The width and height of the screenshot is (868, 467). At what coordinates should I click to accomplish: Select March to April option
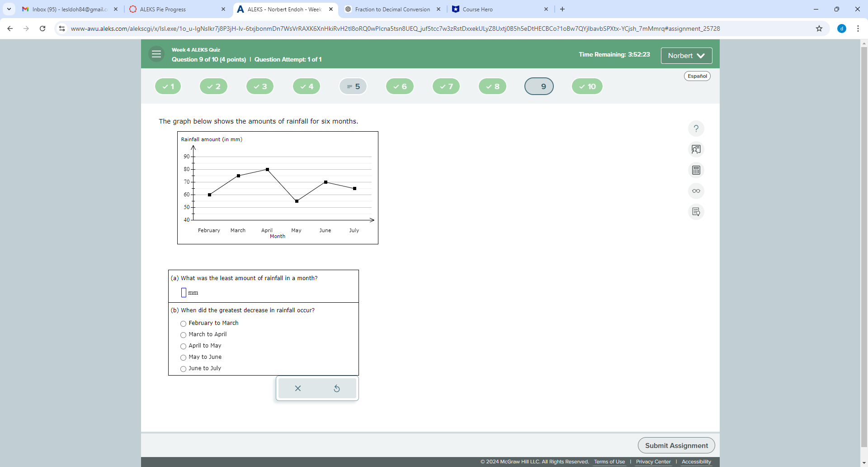(183, 335)
